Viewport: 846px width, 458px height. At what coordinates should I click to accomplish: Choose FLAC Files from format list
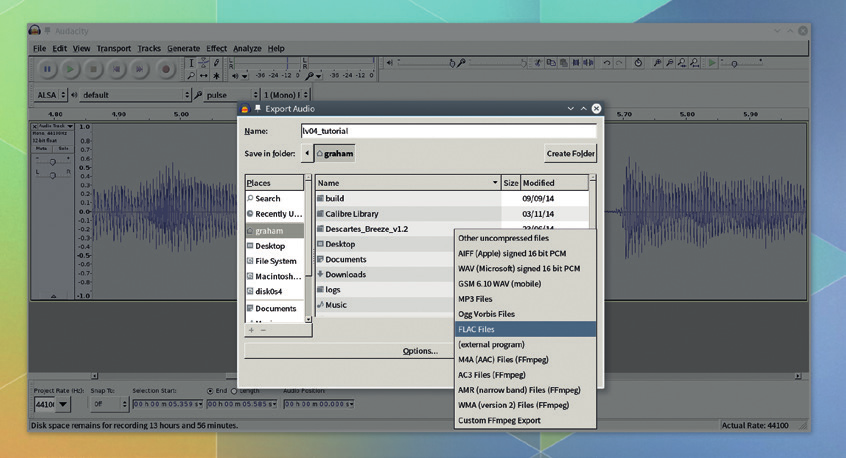tap(526, 329)
